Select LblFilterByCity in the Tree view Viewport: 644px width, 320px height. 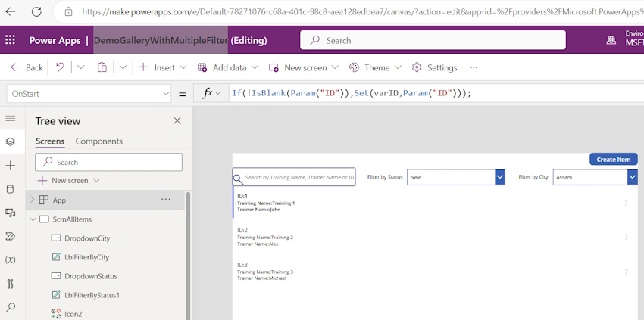86,257
